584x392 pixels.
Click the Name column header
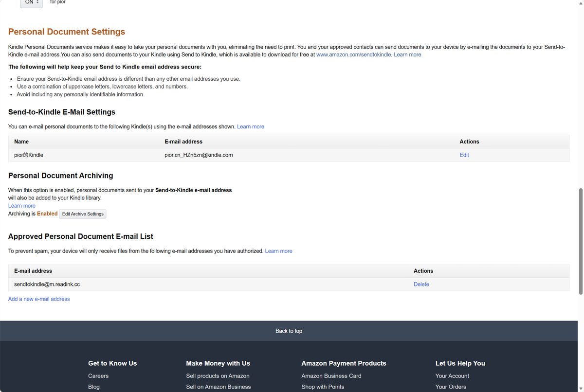click(21, 142)
